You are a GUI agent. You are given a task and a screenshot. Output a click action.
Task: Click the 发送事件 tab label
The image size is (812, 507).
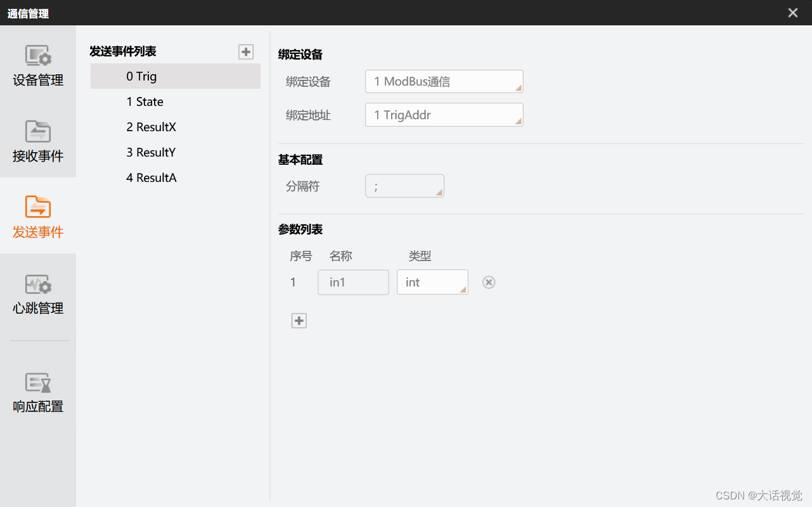(38, 232)
